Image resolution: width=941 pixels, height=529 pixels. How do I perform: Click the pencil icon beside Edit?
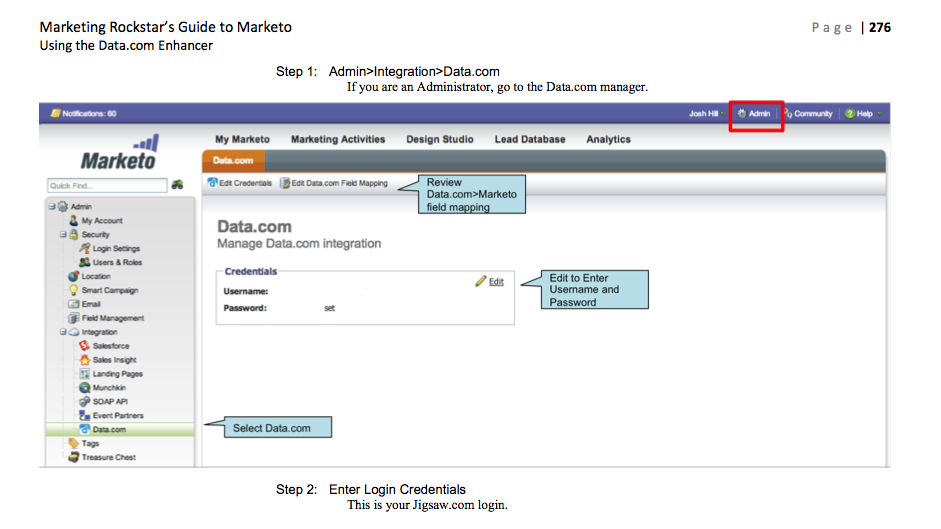point(481,281)
